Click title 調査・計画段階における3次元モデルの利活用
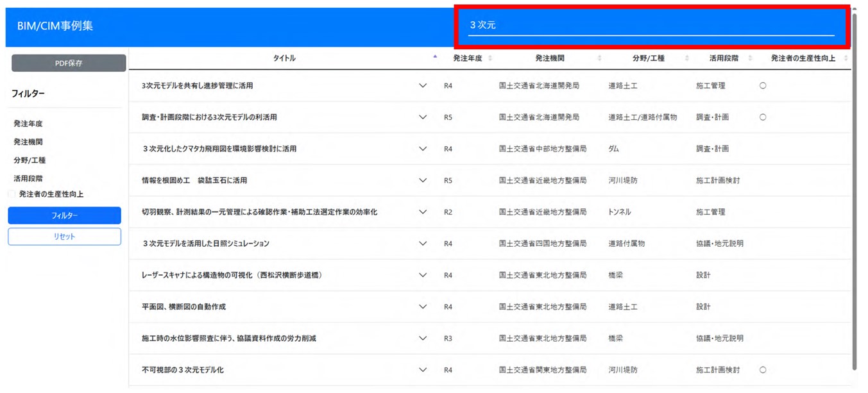Screen dimensions: 868x393 [x=209, y=117]
